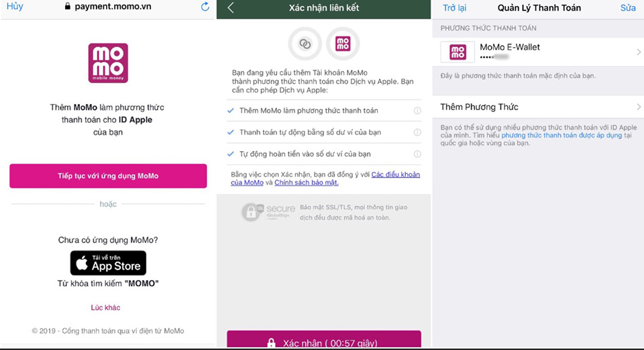The width and height of the screenshot is (644, 350).
Task: Tap the MoMo E-Wallet row logo
Action: click(x=458, y=52)
